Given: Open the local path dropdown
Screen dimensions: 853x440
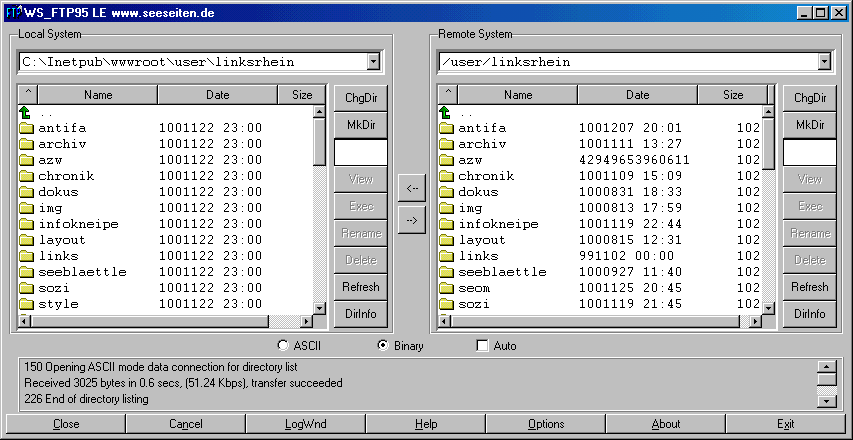Looking at the screenshot, I should (373, 62).
